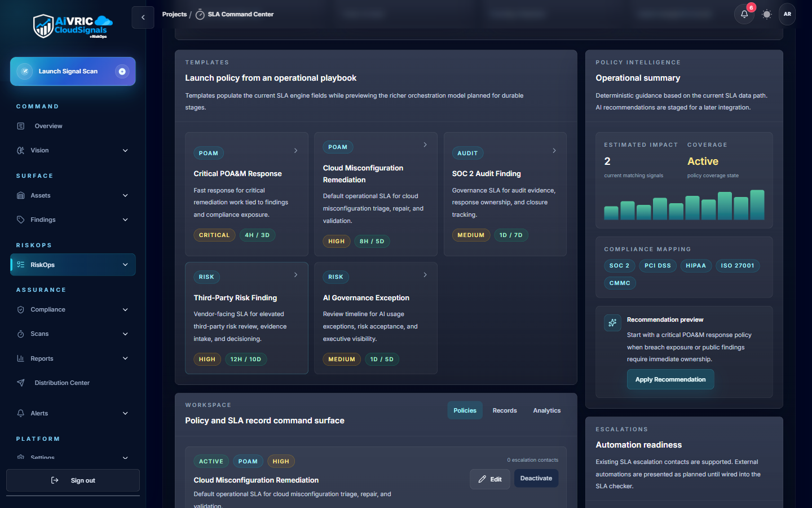Click the pencil icon on Edit button

[x=482, y=479]
